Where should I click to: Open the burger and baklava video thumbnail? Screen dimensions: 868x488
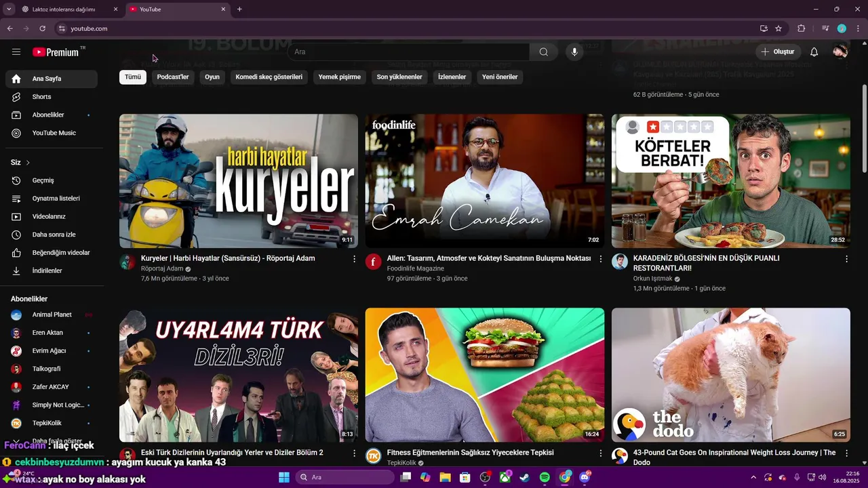(485, 375)
